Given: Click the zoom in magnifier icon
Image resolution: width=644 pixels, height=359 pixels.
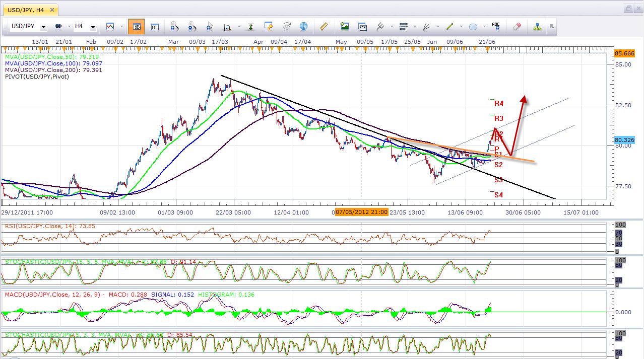Looking at the screenshot, I should [175, 26].
